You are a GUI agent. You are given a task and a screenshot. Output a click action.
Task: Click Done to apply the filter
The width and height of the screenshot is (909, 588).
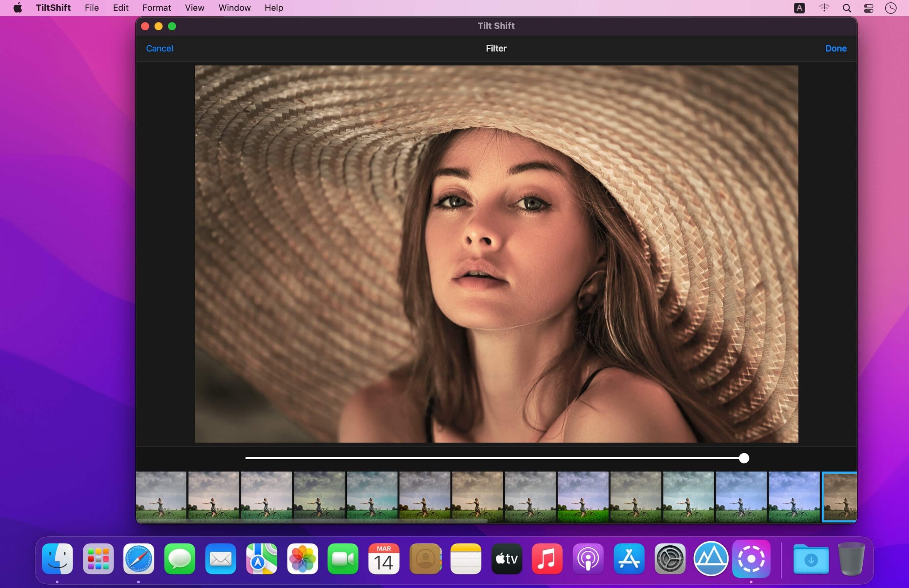[836, 48]
